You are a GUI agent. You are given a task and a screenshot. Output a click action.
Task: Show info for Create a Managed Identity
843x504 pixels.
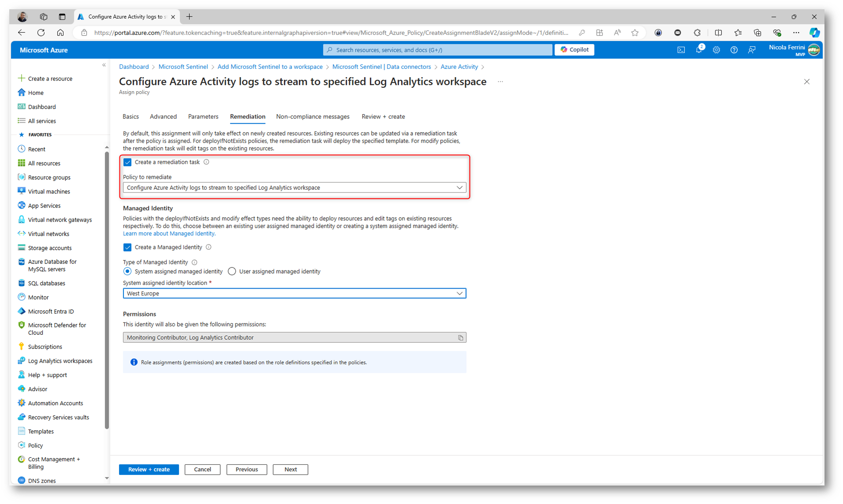click(209, 247)
